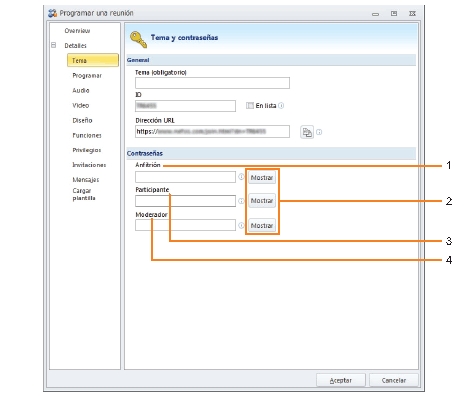Maximize the Programar una reunión window
Viewport: 468px width, 397px height.
394,13
